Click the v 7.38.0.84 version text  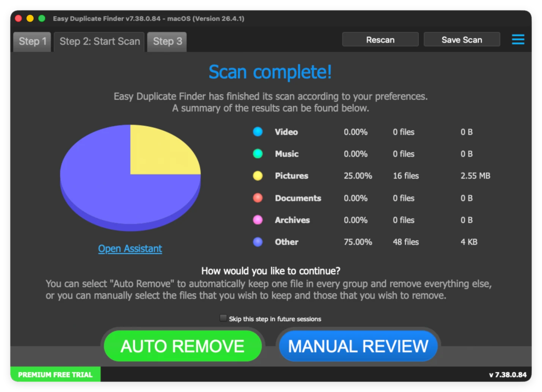[x=507, y=375]
